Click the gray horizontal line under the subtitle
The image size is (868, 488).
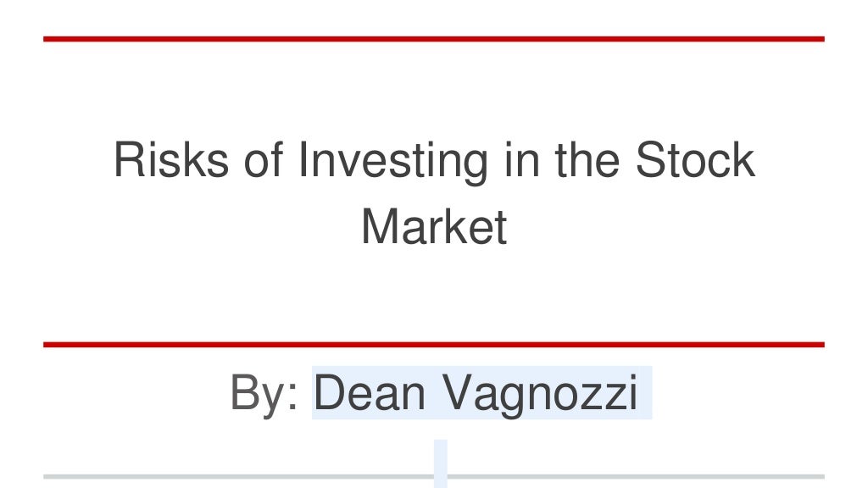pyautogui.click(x=434, y=476)
